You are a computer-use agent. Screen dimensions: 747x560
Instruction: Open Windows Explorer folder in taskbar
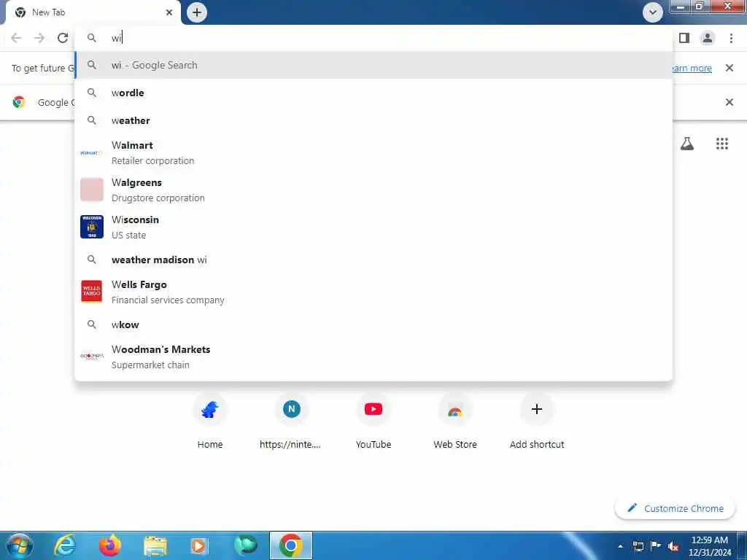(x=155, y=546)
